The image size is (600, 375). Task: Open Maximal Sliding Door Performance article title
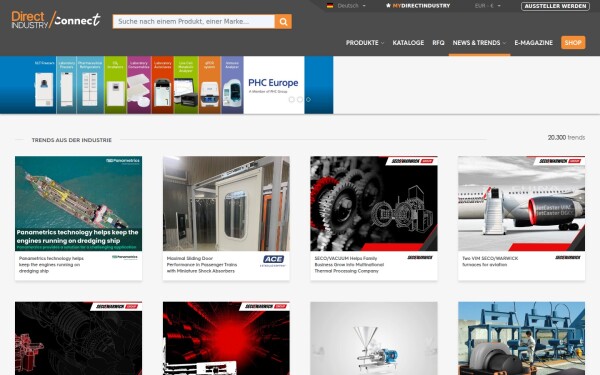(x=202, y=264)
